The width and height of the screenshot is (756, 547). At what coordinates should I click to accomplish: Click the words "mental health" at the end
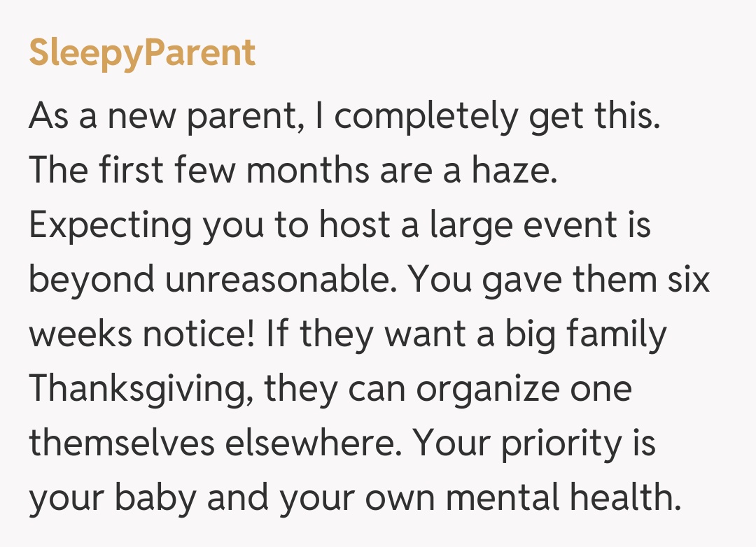coord(562,497)
